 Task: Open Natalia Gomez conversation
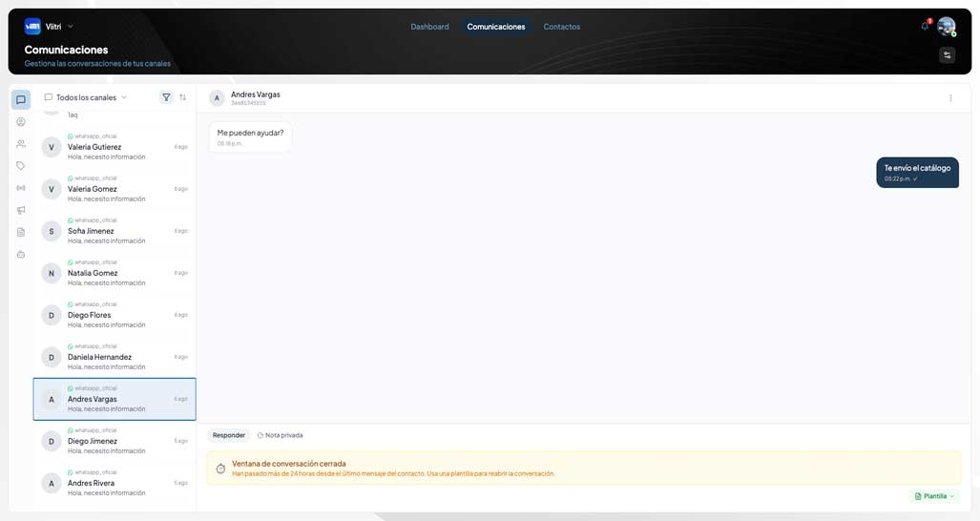click(115, 273)
